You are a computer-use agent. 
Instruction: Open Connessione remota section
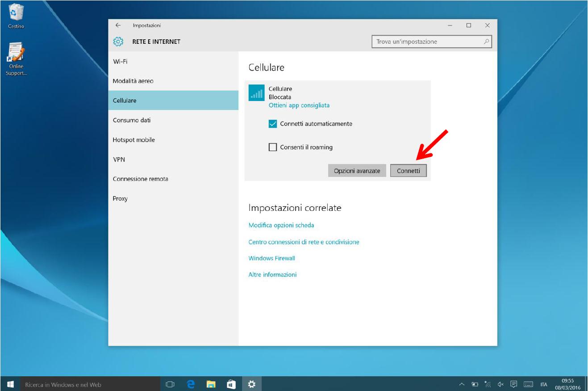[x=173, y=179]
